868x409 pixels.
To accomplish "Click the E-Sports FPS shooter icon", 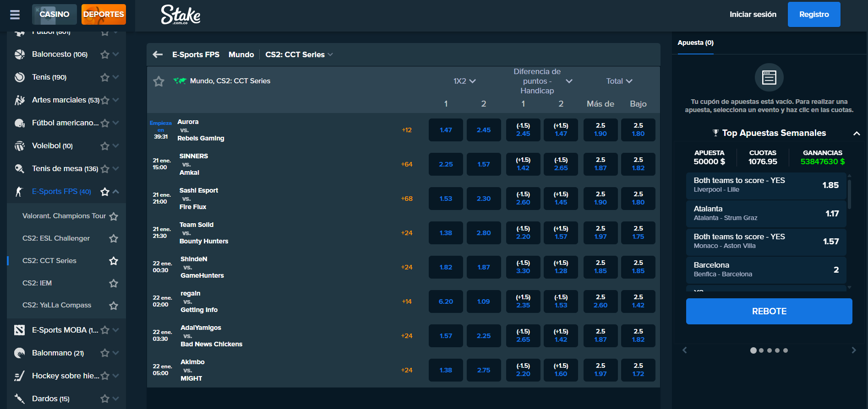I will (19, 192).
